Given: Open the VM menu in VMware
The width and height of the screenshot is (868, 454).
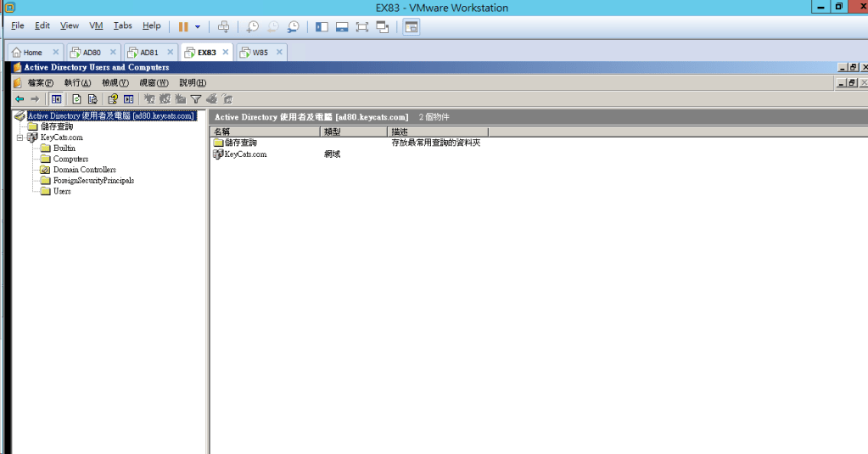Looking at the screenshot, I should click(96, 26).
